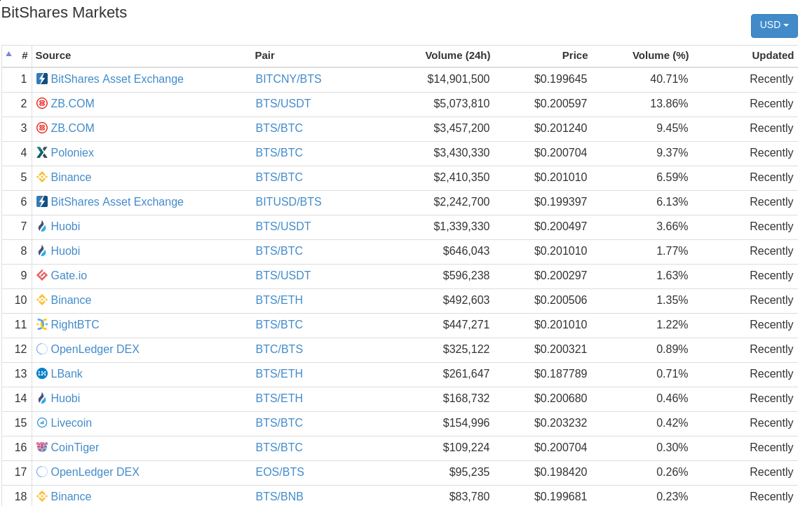This screenshot has height=506, width=812.
Task: Click the Livecoin logo icon
Action: tap(42, 422)
